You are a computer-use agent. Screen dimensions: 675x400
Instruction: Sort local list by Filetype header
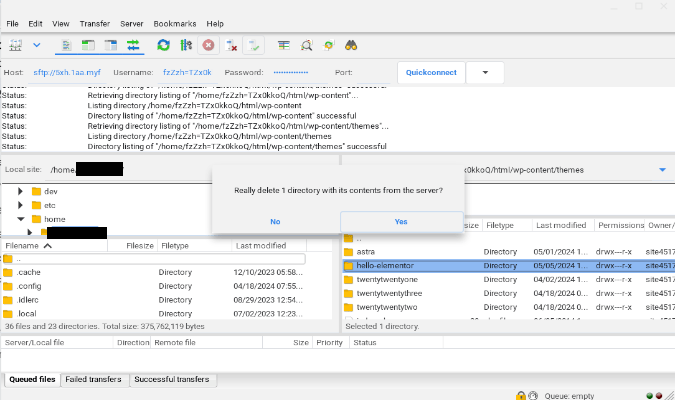(194, 246)
